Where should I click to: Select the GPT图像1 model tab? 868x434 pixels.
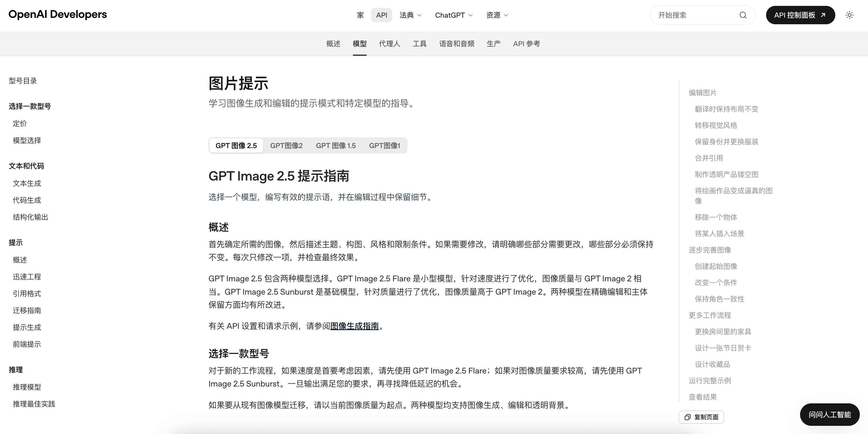[384, 146]
